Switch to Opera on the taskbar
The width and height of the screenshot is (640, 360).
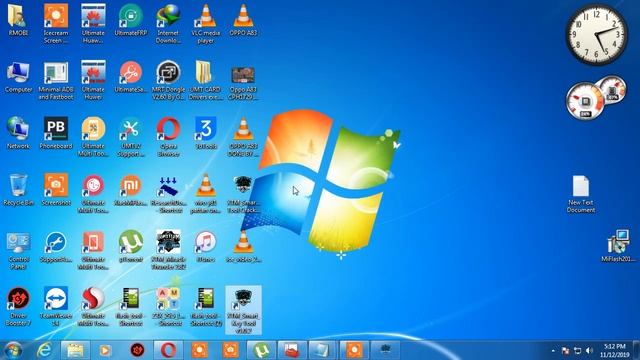click(168, 350)
